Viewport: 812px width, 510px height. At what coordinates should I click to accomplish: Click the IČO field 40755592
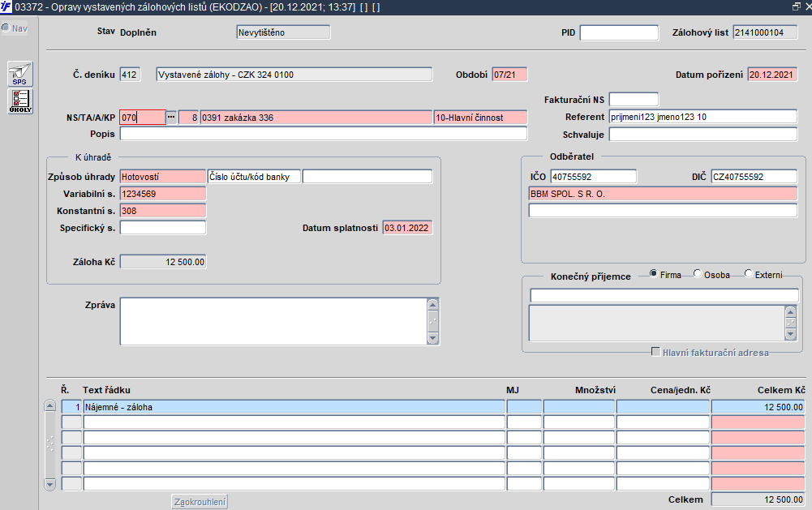pyautogui.click(x=594, y=177)
